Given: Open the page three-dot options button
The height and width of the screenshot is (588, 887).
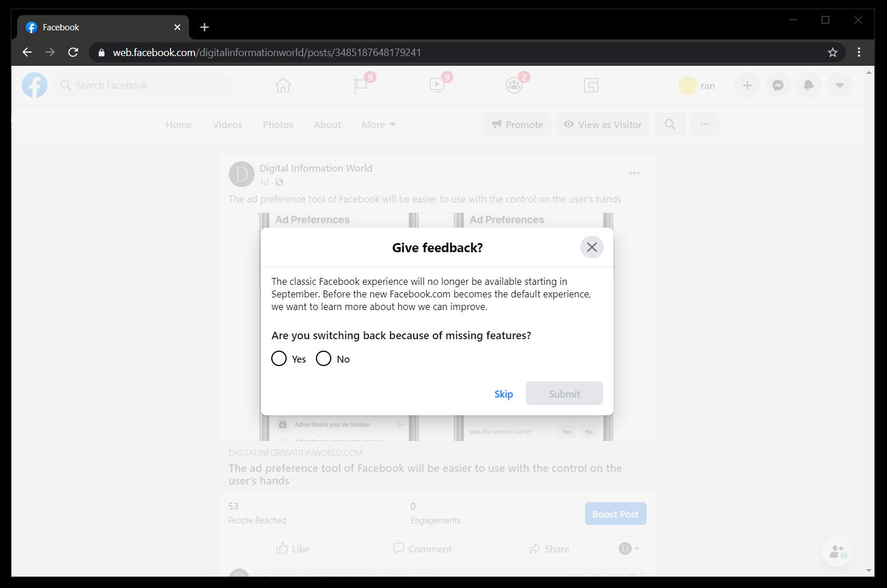Looking at the screenshot, I should 705,124.
